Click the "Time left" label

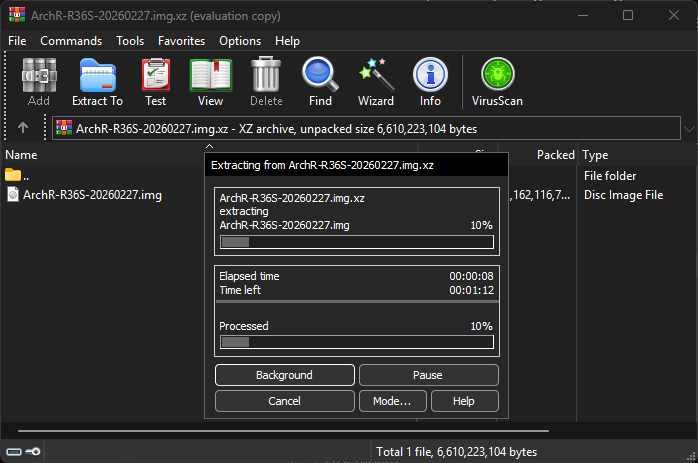[x=240, y=290]
